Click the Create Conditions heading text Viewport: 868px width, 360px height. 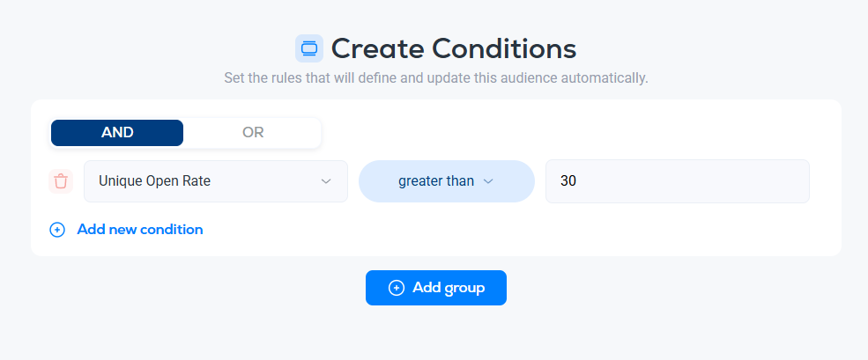(453, 48)
